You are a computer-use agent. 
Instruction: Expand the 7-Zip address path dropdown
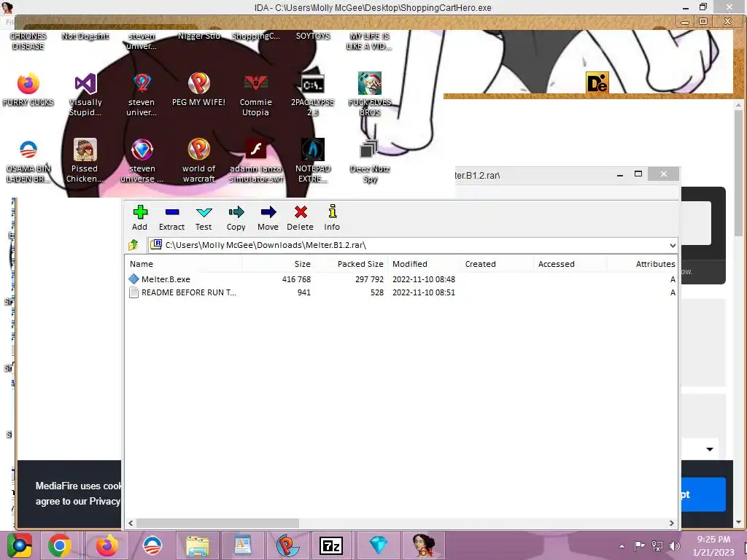[672, 245]
